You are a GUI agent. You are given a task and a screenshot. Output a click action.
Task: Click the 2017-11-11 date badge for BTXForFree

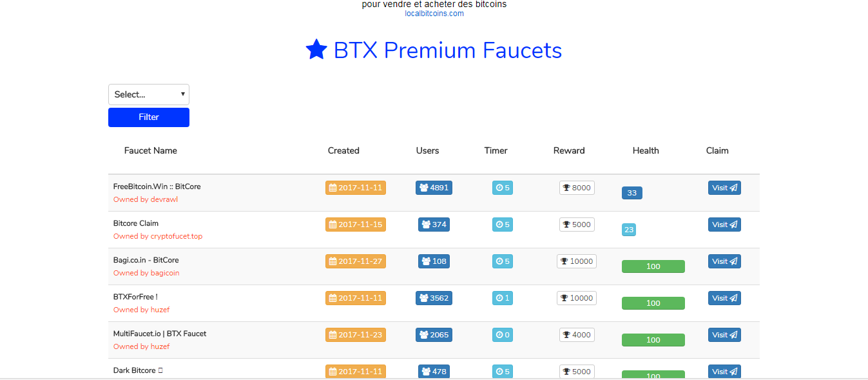(x=356, y=298)
